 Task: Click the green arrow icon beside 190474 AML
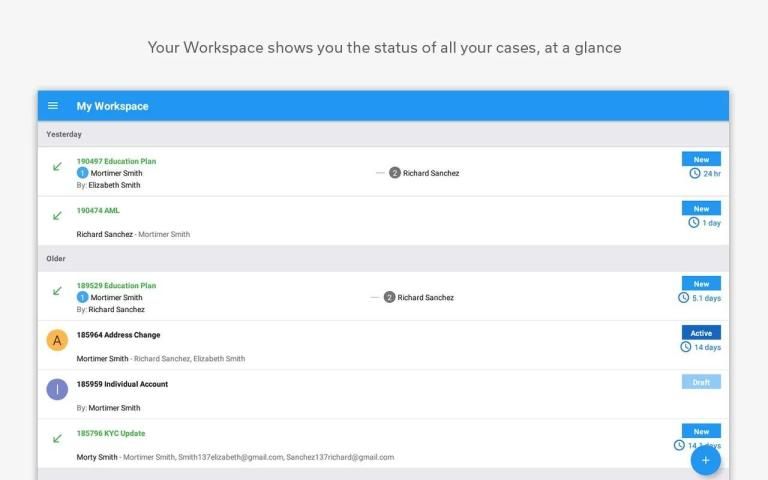[x=57, y=215]
